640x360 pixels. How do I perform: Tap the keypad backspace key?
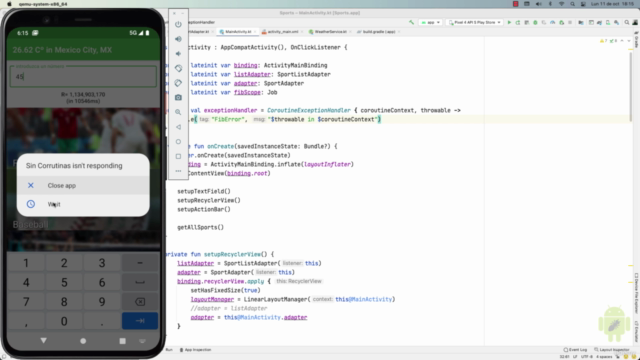point(140,302)
